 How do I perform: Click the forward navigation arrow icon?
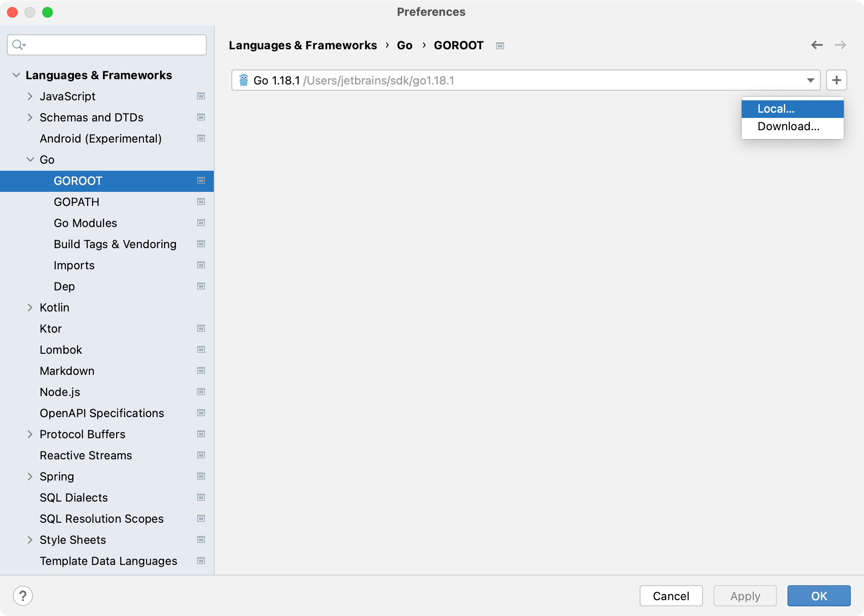[x=840, y=44]
